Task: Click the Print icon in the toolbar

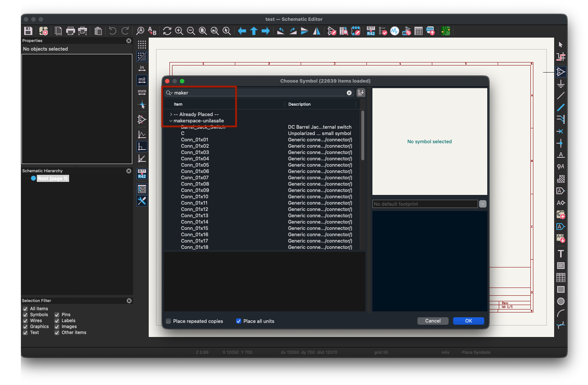Action: coord(70,31)
